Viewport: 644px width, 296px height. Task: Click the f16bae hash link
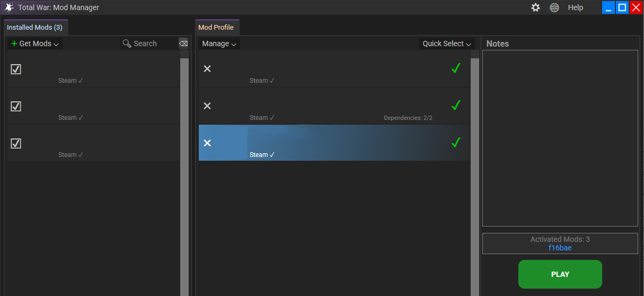pyautogui.click(x=560, y=248)
